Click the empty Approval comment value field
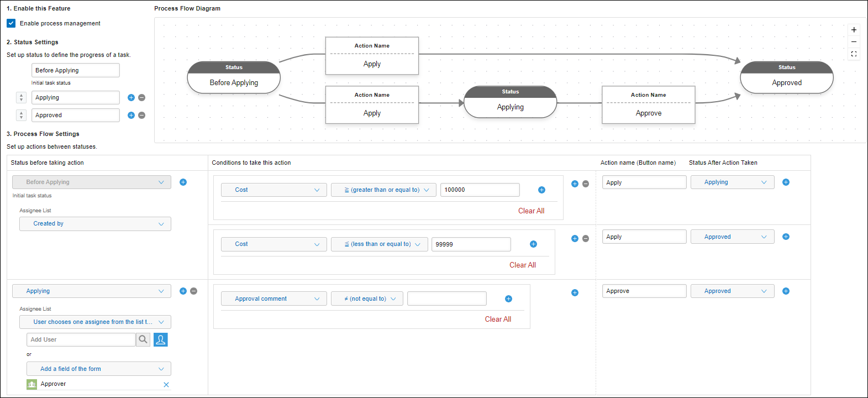This screenshot has width=868, height=398. (x=447, y=298)
